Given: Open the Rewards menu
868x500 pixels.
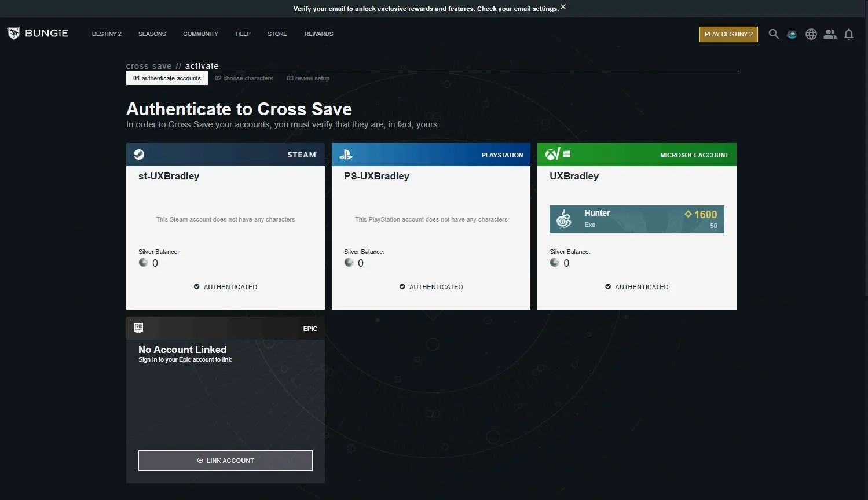Looking at the screenshot, I should click(318, 34).
